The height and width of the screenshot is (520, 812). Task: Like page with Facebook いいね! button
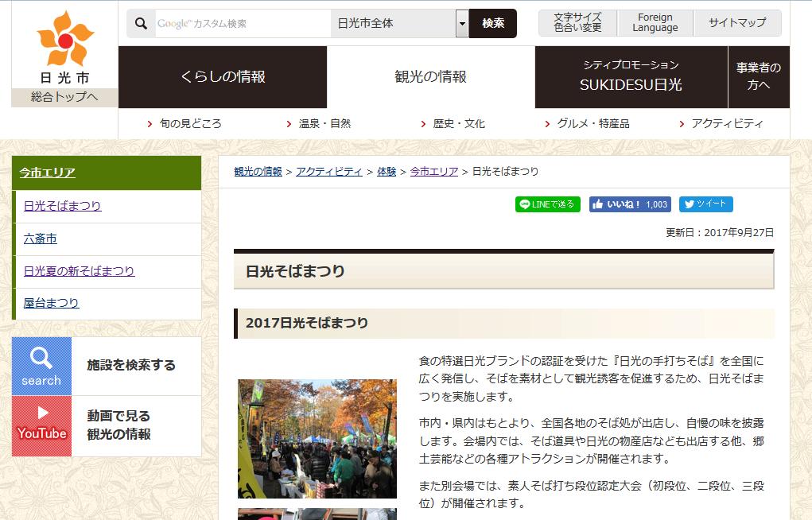(630, 204)
